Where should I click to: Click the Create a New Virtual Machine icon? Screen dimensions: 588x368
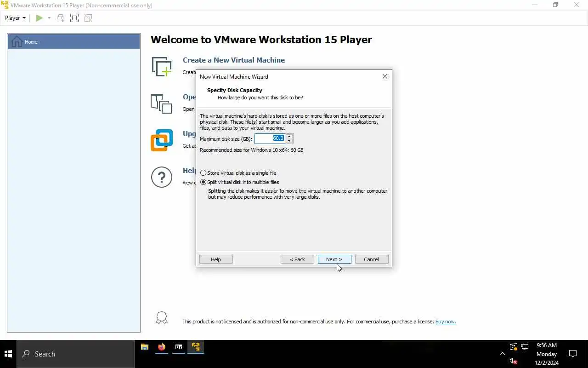(x=162, y=67)
